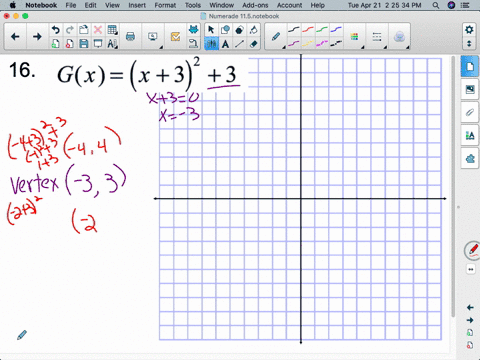480x360 pixels.
Task: Move the toolbar with up-down arrows
Action: click(469, 44)
